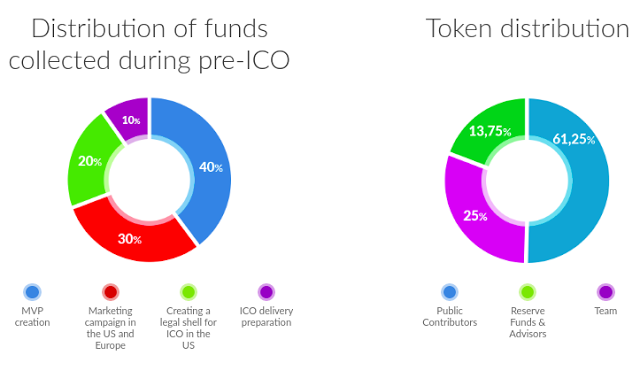Image resolution: width=640 pixels, height=386 pixels.
Task: Click the blue Public Contributors legend dot
Action: 449,292
